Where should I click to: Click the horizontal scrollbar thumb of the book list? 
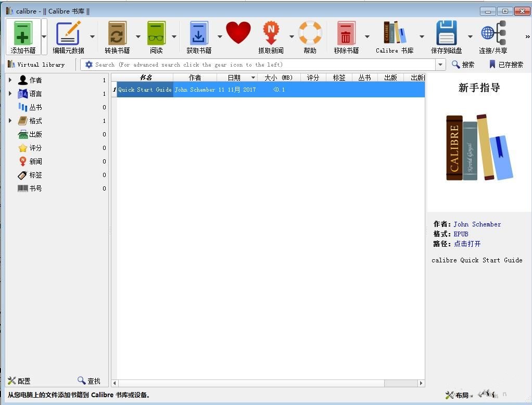point(400,383)
